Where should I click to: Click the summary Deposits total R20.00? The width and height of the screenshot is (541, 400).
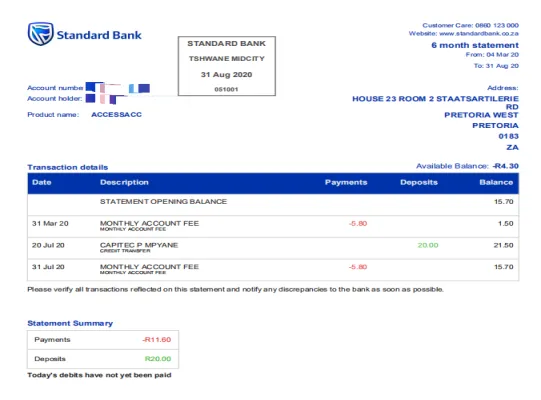click(x=158, y=359)
